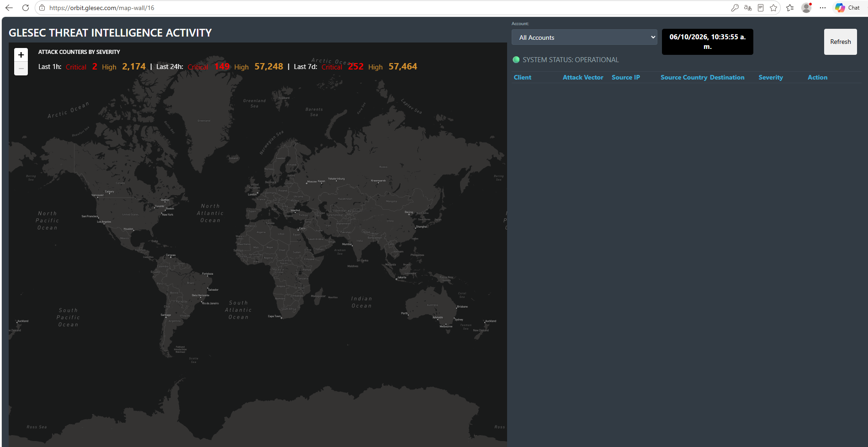This screenshot has height=447, width=868.
Task: Click the Destination column header
Action: coord(727,77)
